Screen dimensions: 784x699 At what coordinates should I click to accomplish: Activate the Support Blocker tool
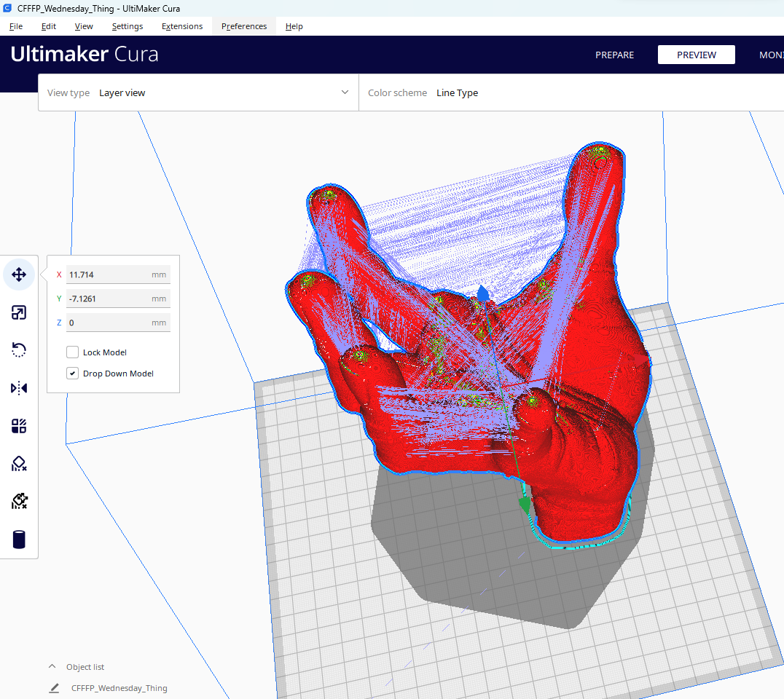[x=19, y=464]
